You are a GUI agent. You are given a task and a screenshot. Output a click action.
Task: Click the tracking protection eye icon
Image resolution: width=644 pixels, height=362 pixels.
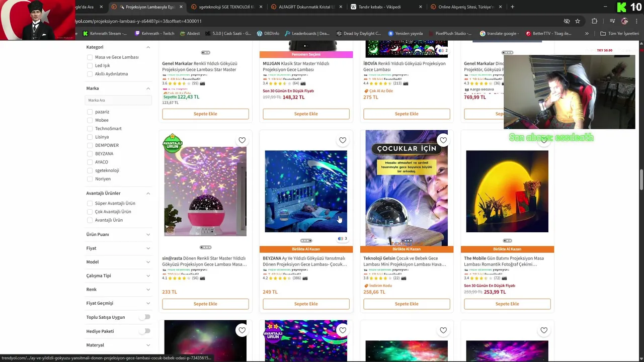(567, 21)
